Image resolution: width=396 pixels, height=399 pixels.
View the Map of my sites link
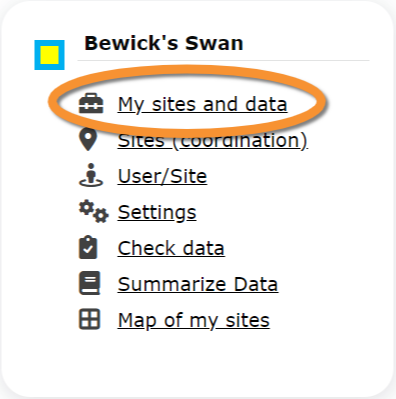(x=193, y=321)
